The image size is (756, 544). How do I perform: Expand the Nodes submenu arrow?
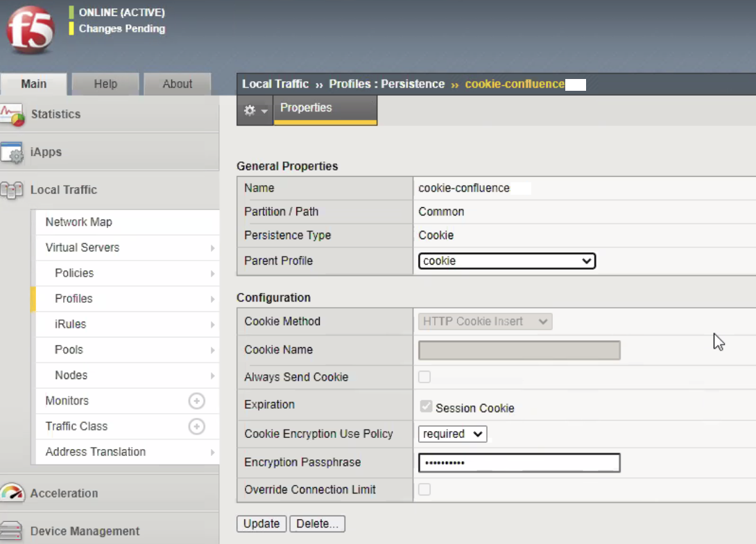pos(213,376)
